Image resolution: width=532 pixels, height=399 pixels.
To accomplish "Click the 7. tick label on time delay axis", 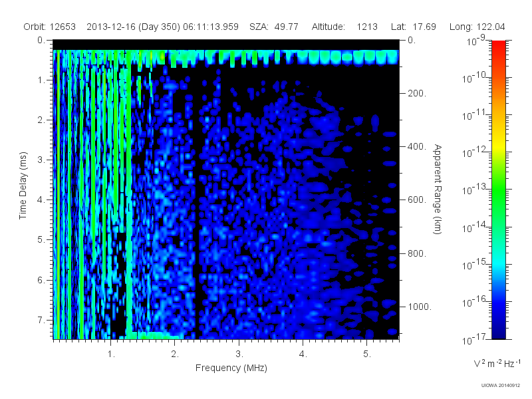I will click(41, 320).
